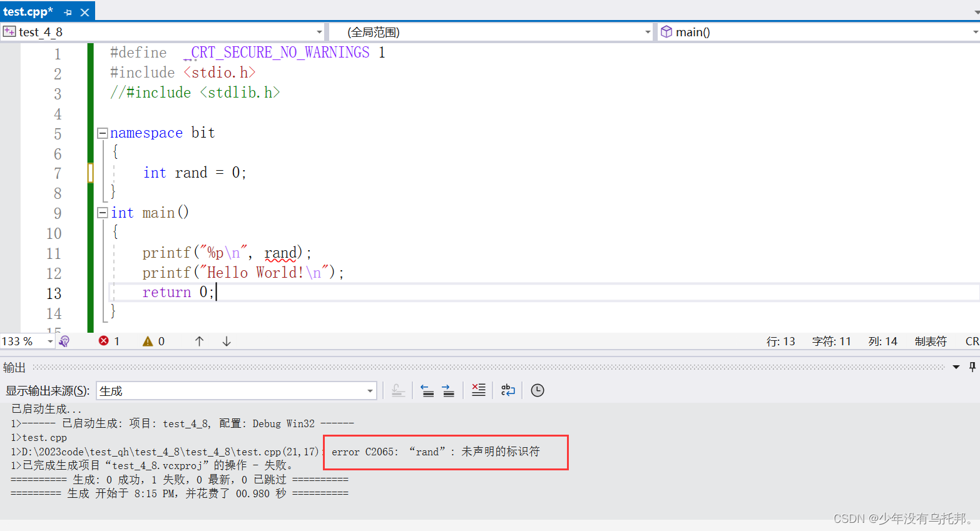Toggle auto-hide pin on the 输出 panel

pos(972,367)
